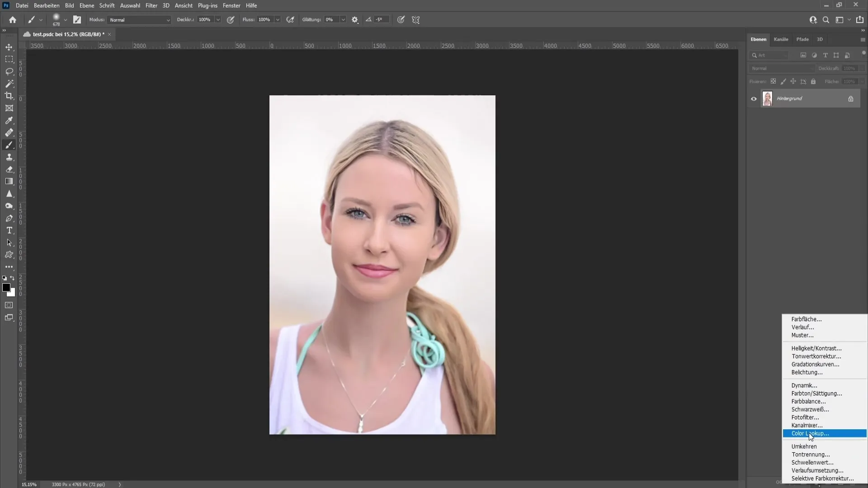The image size is (868, 488).
Task: Open Kanäle panel tab
Action: (781, 39)
